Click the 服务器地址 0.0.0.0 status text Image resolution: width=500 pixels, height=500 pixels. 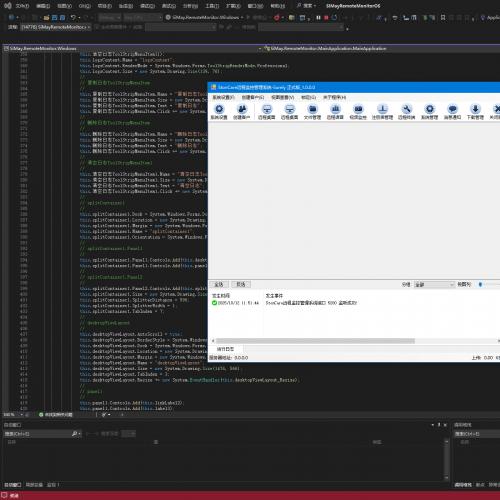click(228, 358)
